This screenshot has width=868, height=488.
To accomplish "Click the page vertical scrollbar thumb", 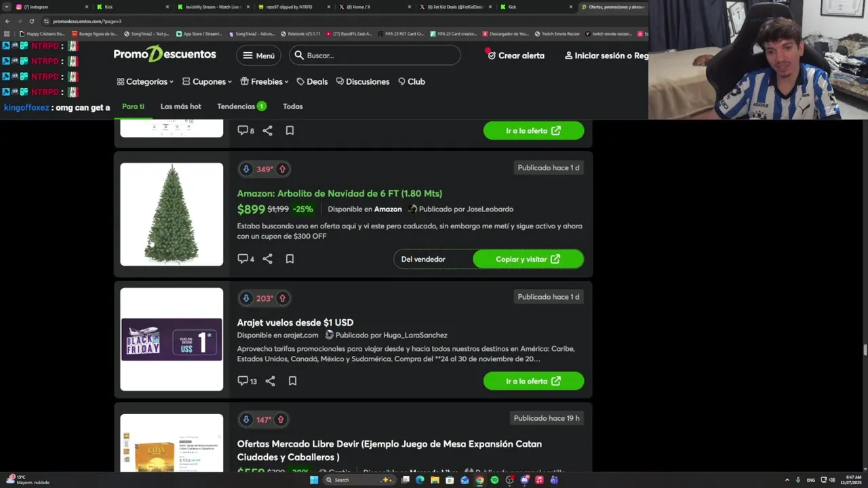I will 865,349.
